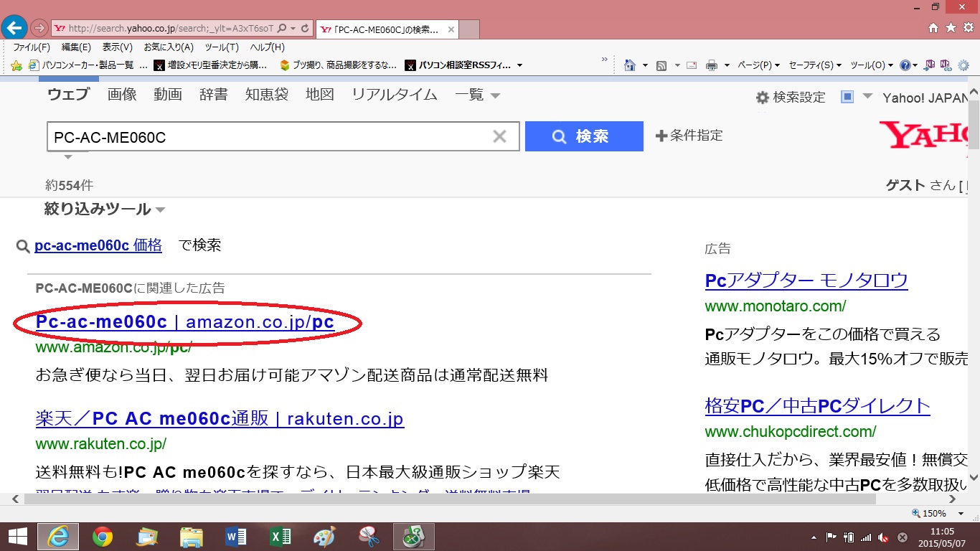Open Excel from taskbar

(x=280, y=537)
